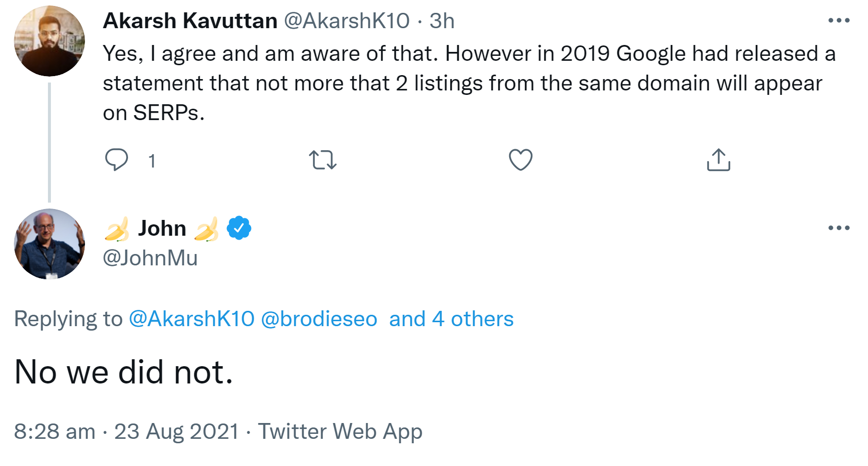This screenshot has width=868, height=466.
Task: Open the @brodieseo profile link
Action: pos(319,319)
